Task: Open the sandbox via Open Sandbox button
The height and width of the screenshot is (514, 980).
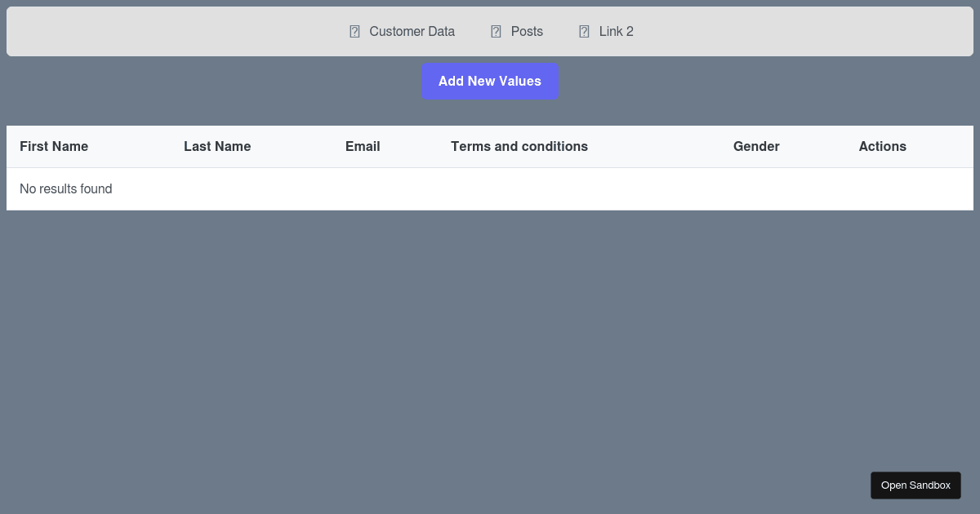Action: [x=915, y=485]
